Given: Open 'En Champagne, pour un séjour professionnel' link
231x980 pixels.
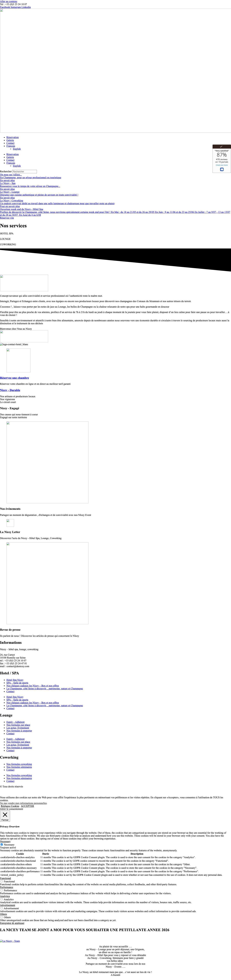Looking at the screenshot, I should [30, 178].
